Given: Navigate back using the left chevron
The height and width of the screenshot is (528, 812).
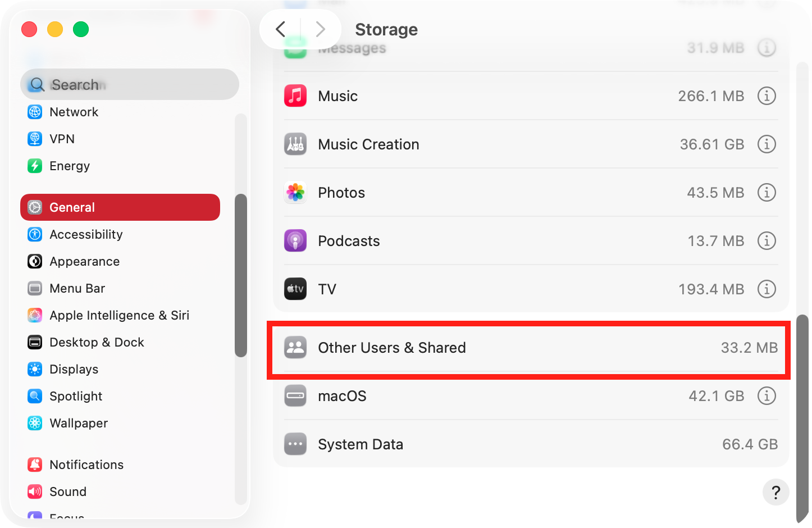Looking at the screenshot, I should pyautogui.click(x=281, y=29).
